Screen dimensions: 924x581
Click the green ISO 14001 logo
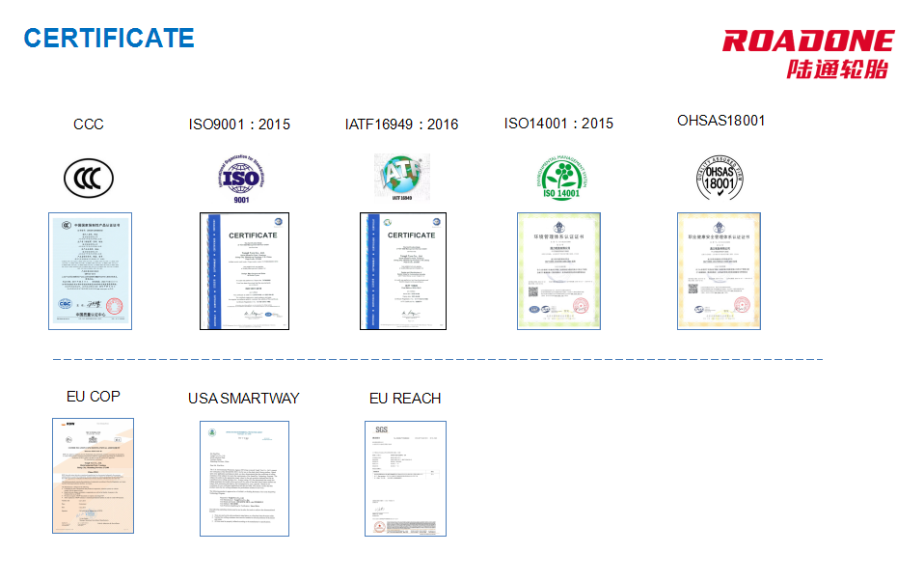[561, 178]
